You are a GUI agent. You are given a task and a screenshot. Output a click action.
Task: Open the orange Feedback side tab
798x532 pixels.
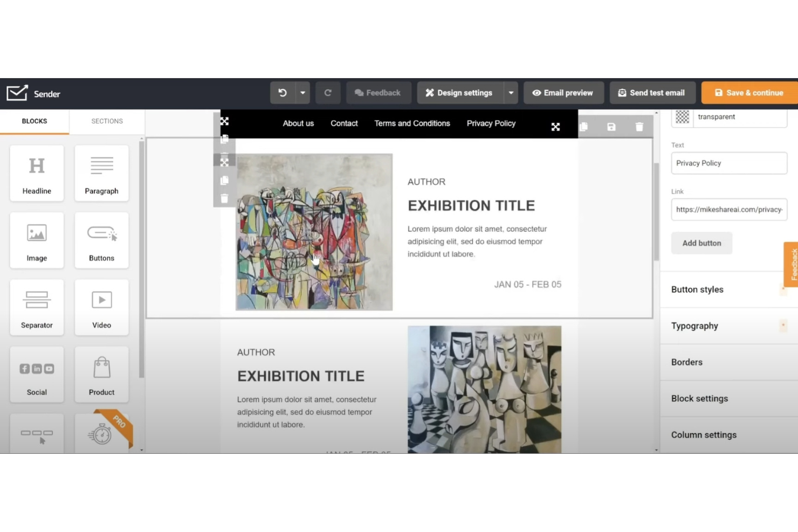(x=792, y=264)
